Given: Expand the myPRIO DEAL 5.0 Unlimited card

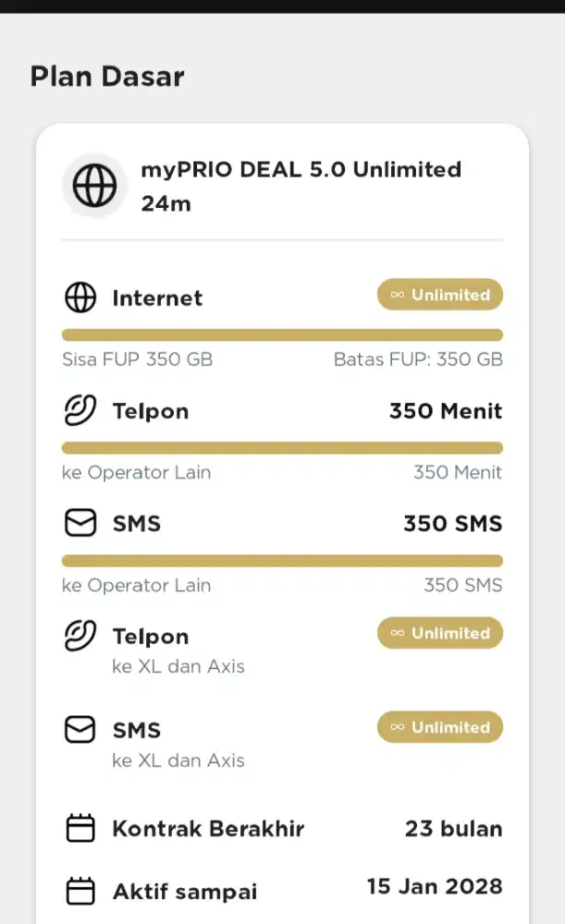Looking at the screenshot, I should [x=302, y=186].
